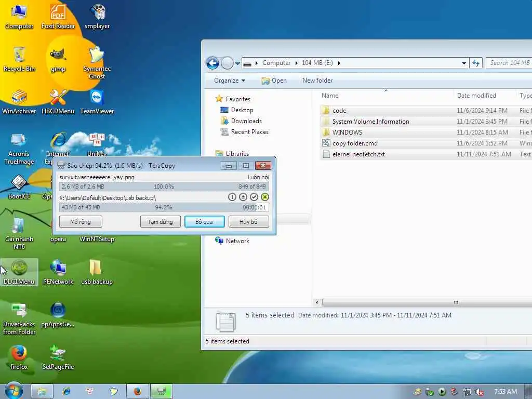
Task: Open Organize dropdown menu
Action: (x=229, y=81)
